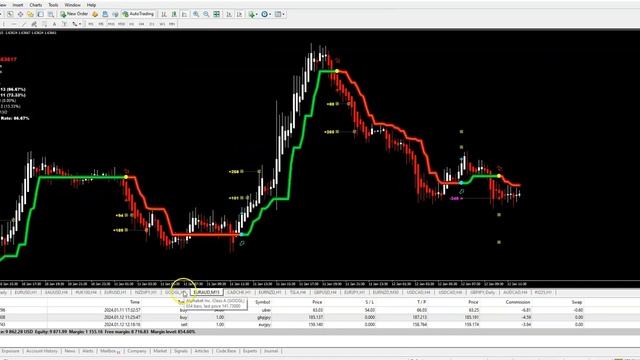Open the Insert menu
The height and width of the screenshot is (360, 640).
click(x=18, y=5)
